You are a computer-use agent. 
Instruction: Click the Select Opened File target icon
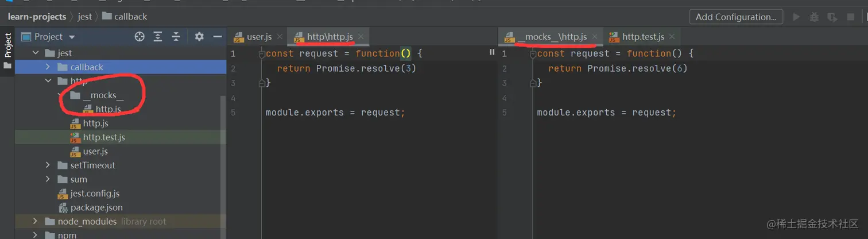[139, 37]
